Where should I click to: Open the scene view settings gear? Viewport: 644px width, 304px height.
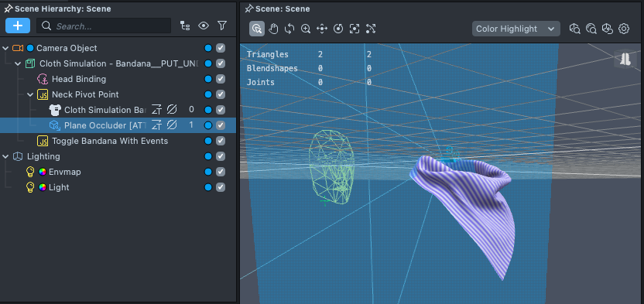tap(624, 29)
